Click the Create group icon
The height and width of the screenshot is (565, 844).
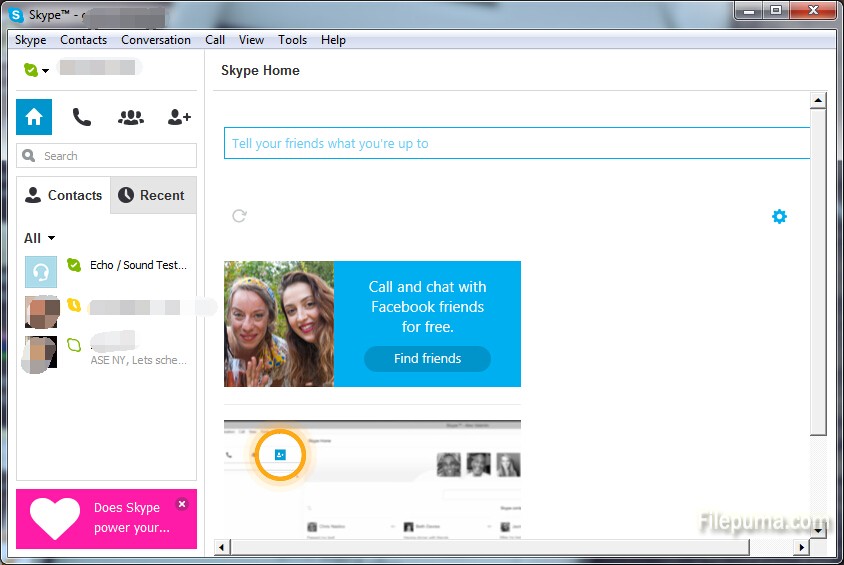click(131, 117)
